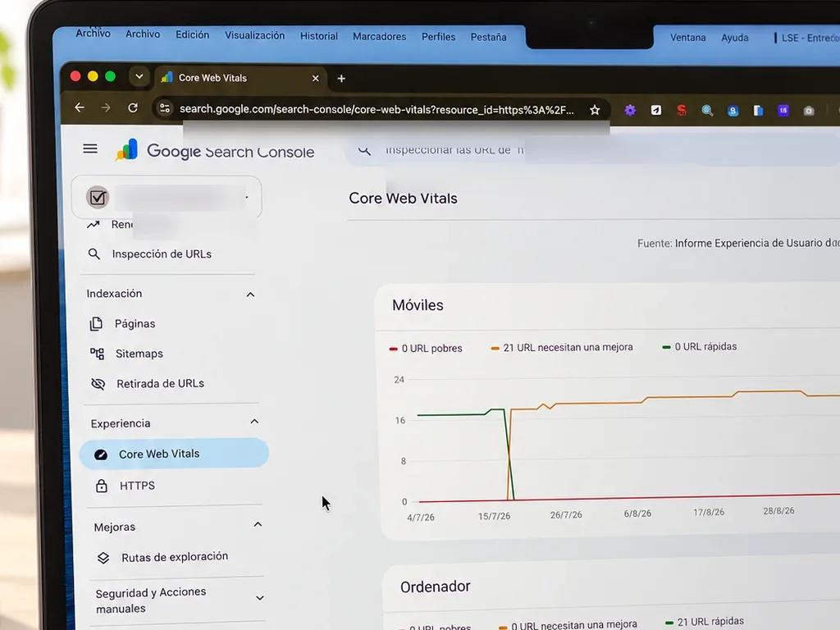Click the purple gear extension icon

[x=630, y=110]
